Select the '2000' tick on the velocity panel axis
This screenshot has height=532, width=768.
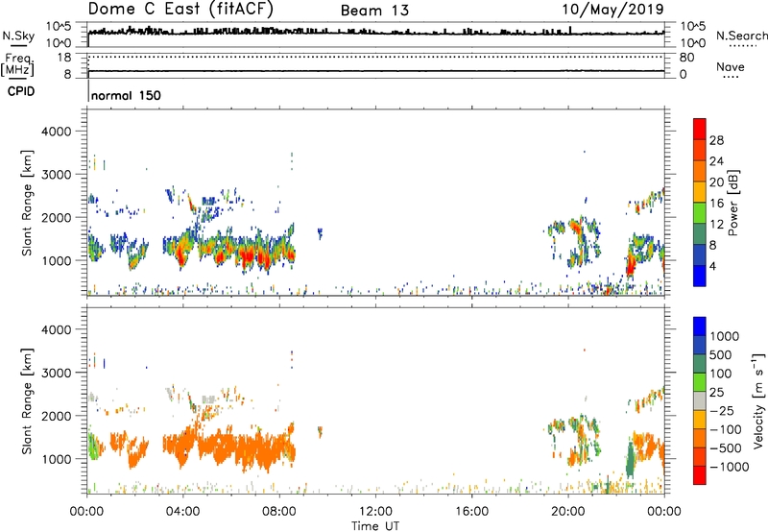pos(57,416)
